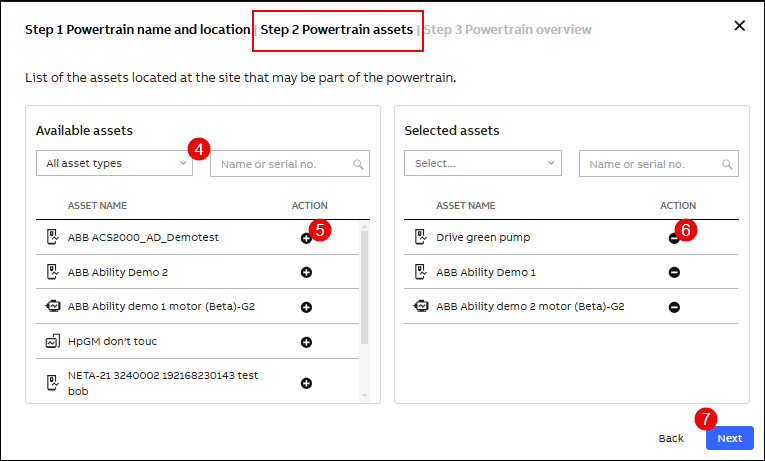Add ABB Ability demo 1 motor asset

coord(306,307)
